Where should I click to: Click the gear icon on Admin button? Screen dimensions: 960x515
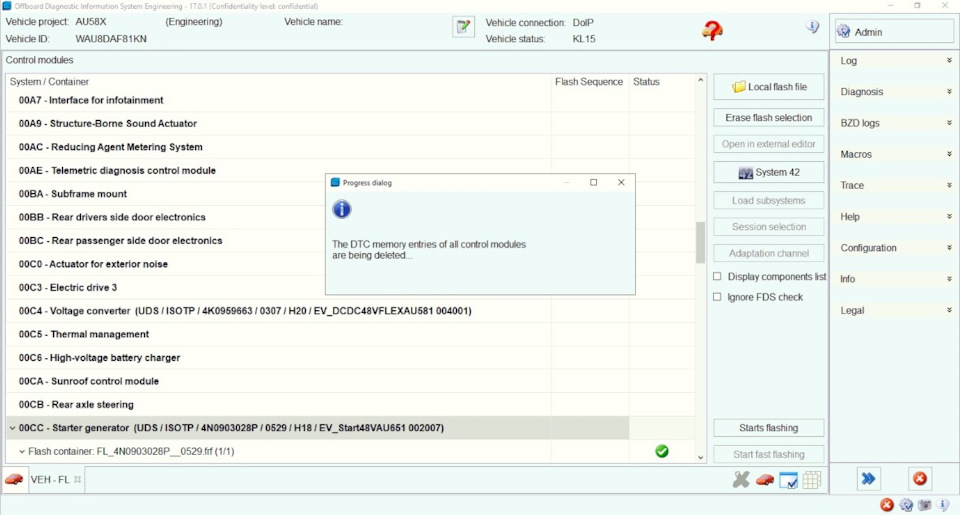844,31
